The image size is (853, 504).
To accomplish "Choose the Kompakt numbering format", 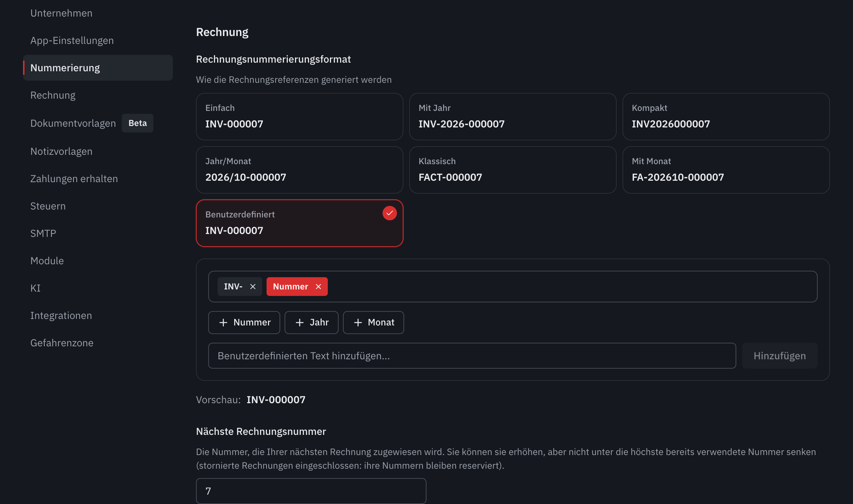I will pyautogui.click(x=726, y=117).
